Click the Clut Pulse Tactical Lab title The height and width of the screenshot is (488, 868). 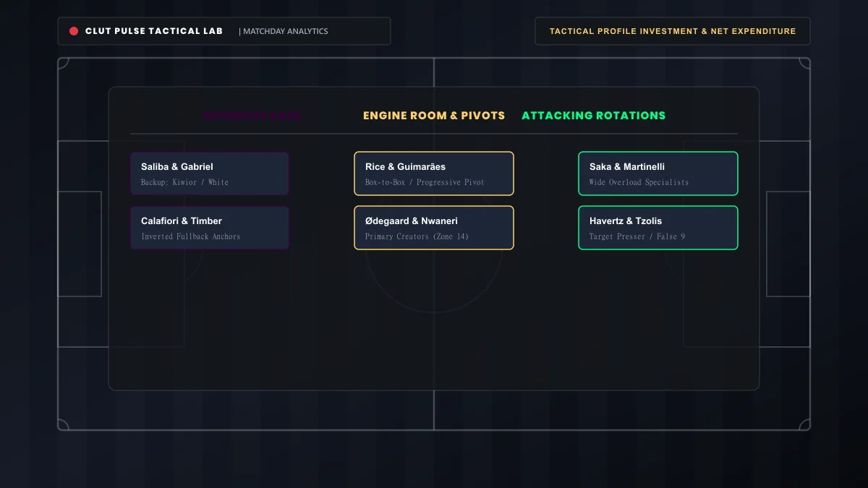click(154, 31)
